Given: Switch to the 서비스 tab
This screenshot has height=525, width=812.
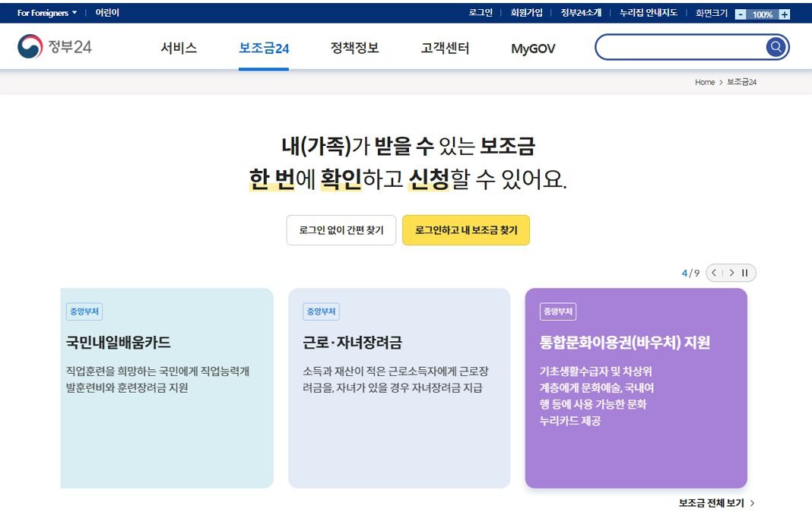Looking at the screenshot, I should [179, 47].
